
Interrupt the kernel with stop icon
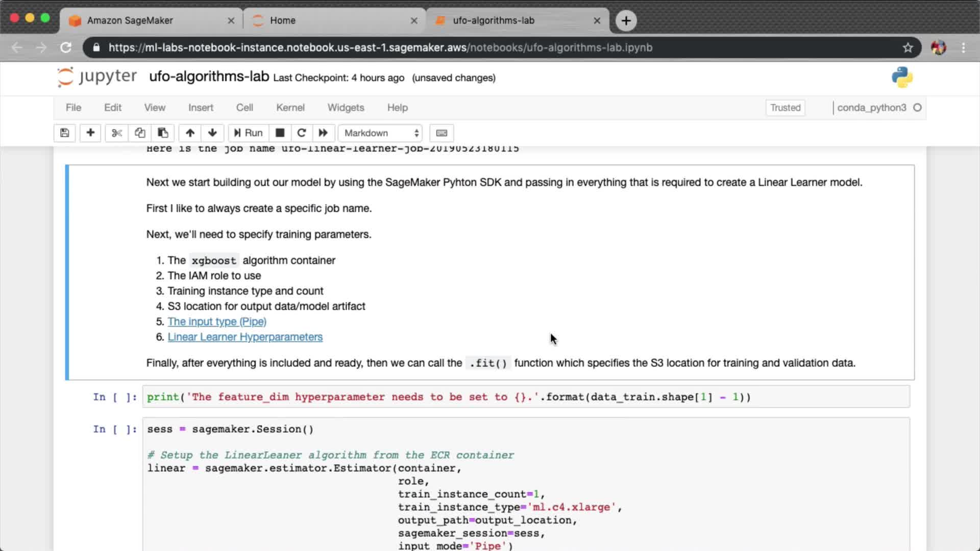coord(280,133)
